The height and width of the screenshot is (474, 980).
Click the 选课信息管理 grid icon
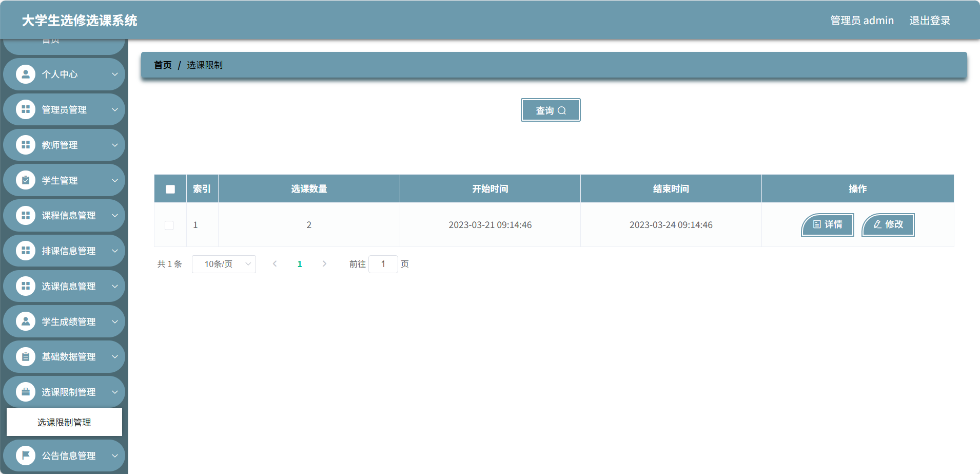pos(26,286)
